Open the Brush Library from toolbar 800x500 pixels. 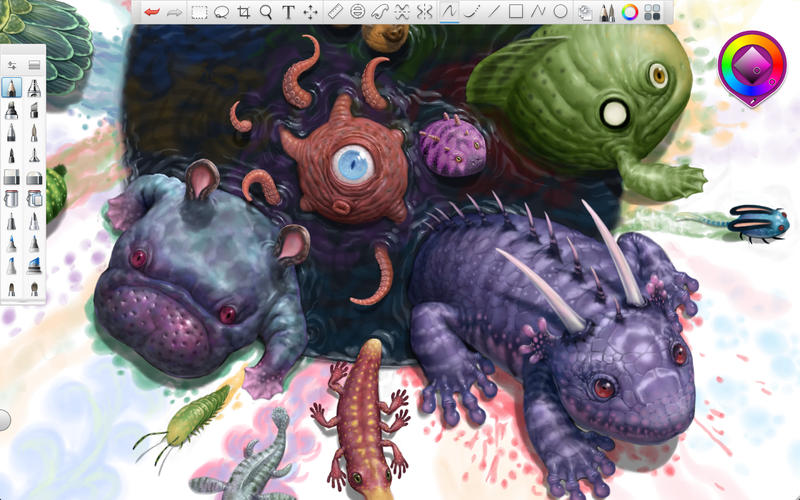tap(607, 12)
